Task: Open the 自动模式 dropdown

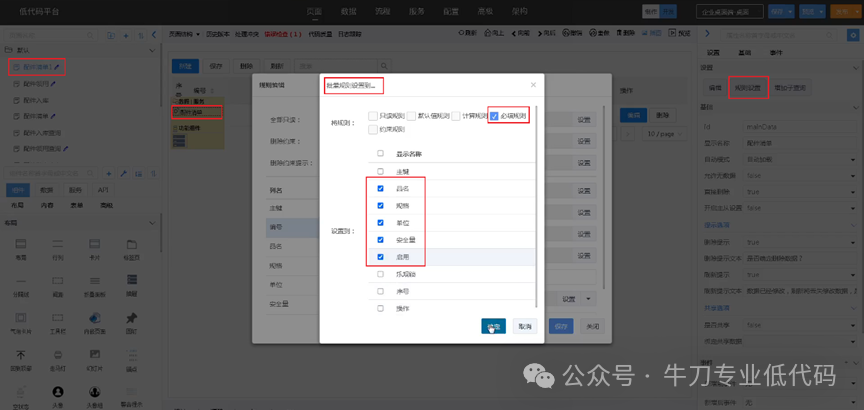Action: (x=801, y=159)
